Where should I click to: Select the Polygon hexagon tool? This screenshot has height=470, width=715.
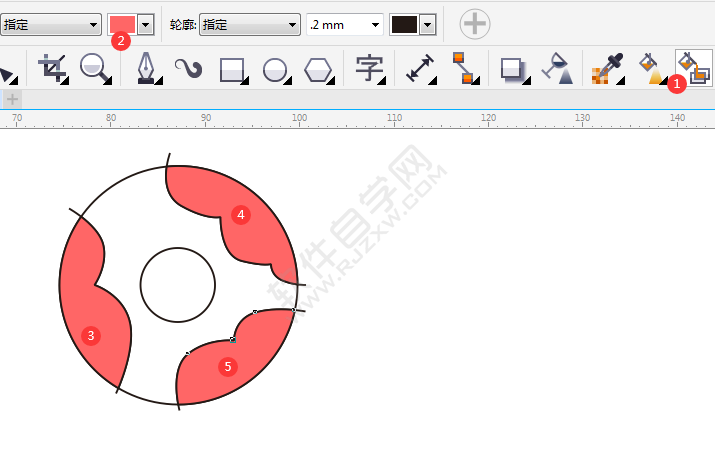pos(318,69)
